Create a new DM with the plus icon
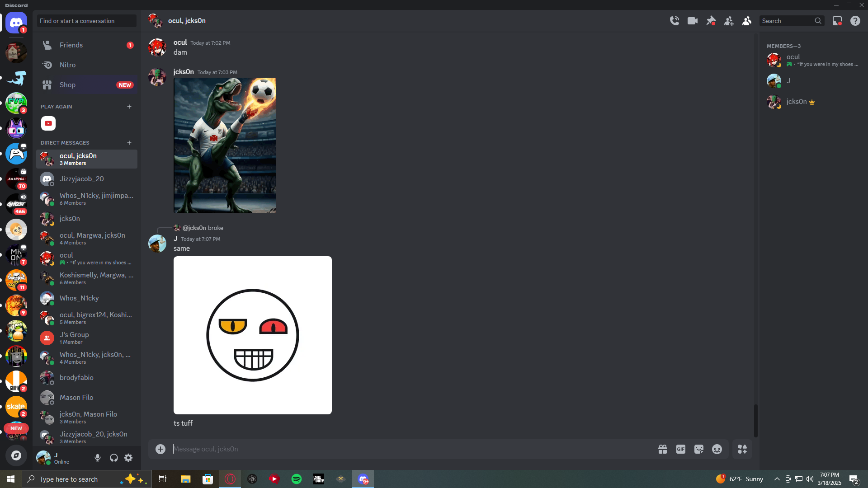Viewport: 868px width, 488px height. coord(129,143)
